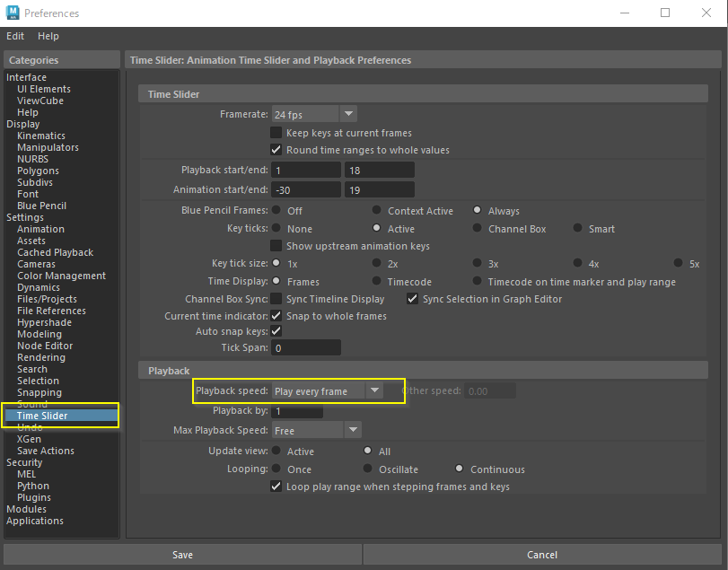Open the Playback speed dropdown
Image resolution: width=728 pixels, height=570 pixels.
coord(374,391)
